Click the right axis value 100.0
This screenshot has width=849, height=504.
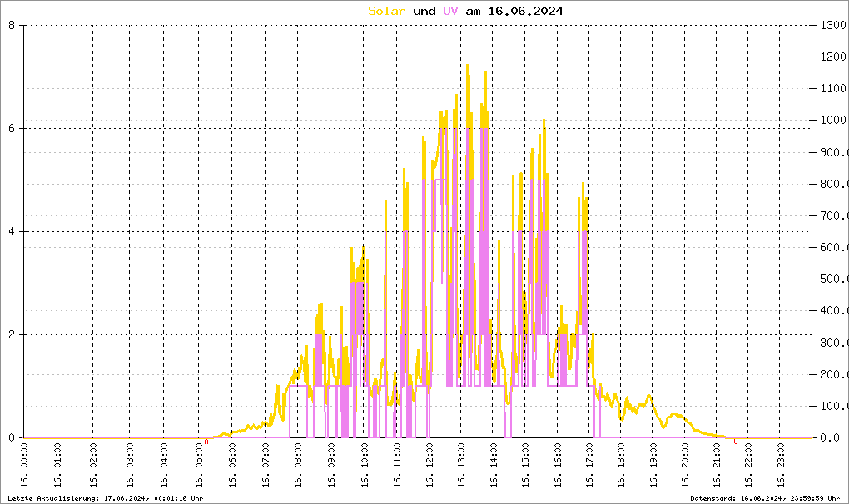tap(834, 406)
